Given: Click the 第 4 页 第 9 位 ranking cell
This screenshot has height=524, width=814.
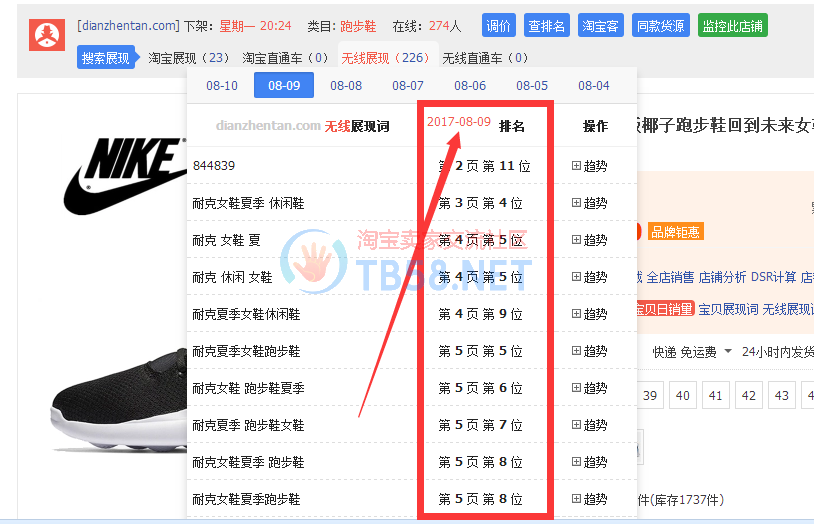Looking at the screenshot, I should coord(480,314).
